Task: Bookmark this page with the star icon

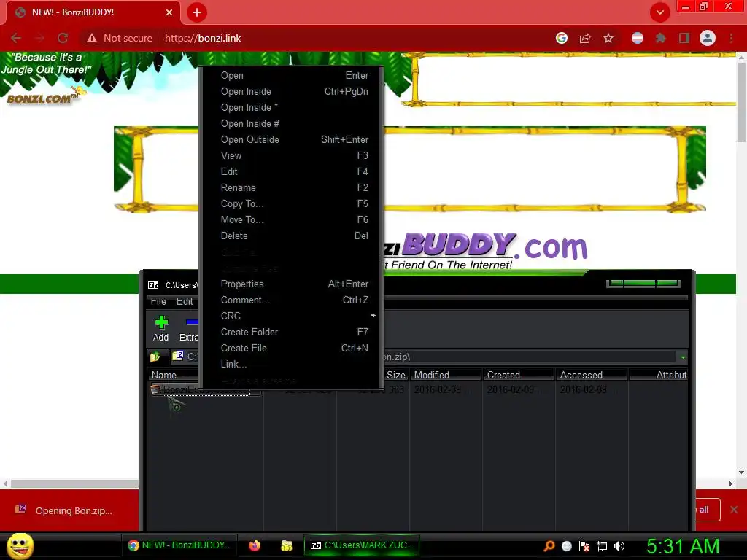Action: [x=608, y=38]
